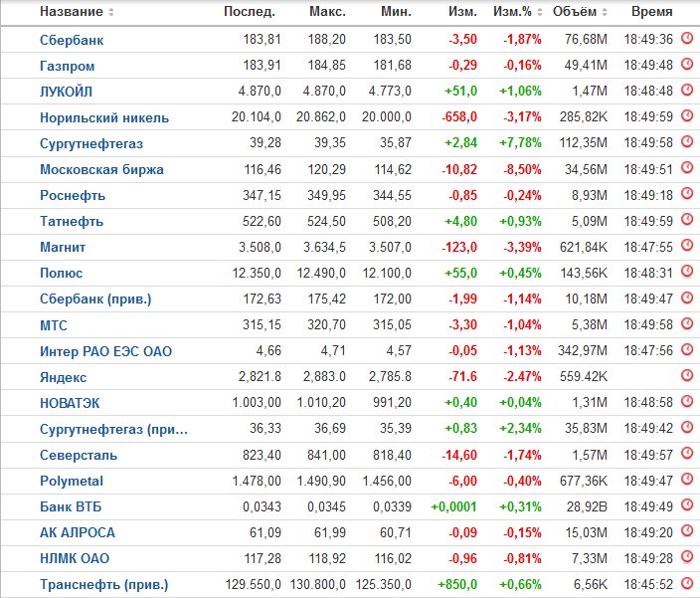Click the Время column header
Screen dimensions: 700x598
click(x=652, y=12)
